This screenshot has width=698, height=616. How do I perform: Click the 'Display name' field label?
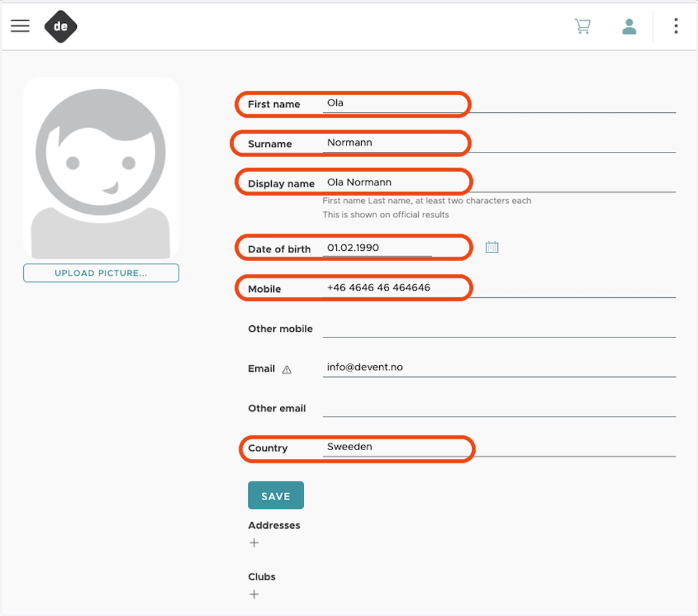[x=281, y=184]
